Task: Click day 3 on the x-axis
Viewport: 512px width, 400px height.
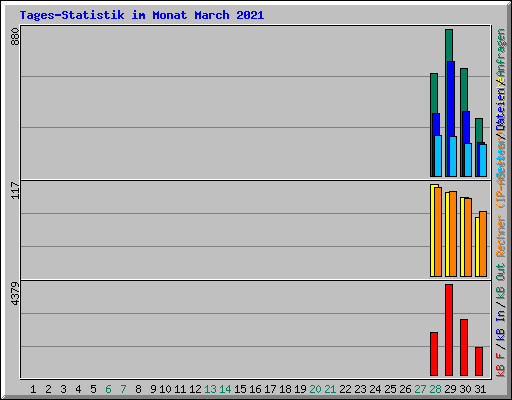Action: pos(63,389)
